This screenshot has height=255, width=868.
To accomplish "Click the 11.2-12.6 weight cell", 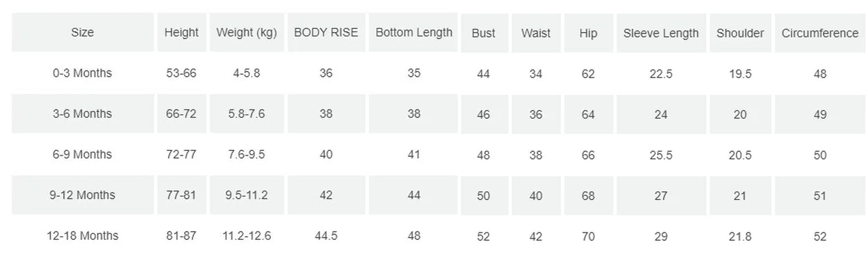I will coord(246,236).
